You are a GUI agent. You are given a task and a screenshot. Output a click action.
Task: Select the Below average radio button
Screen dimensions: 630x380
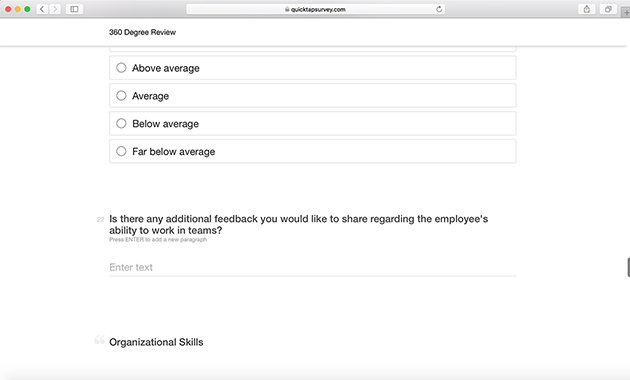121,123
